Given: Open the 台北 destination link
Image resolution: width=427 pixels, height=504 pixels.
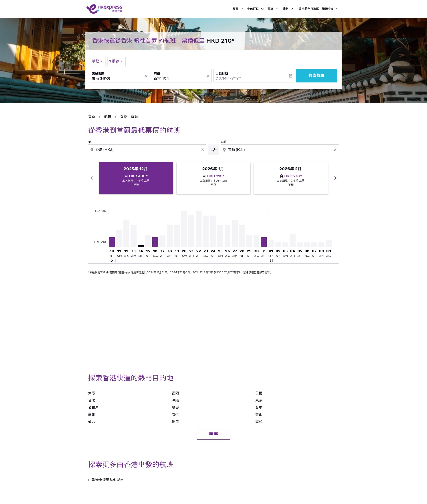Looking at the screenshot, I should [91, 400].
